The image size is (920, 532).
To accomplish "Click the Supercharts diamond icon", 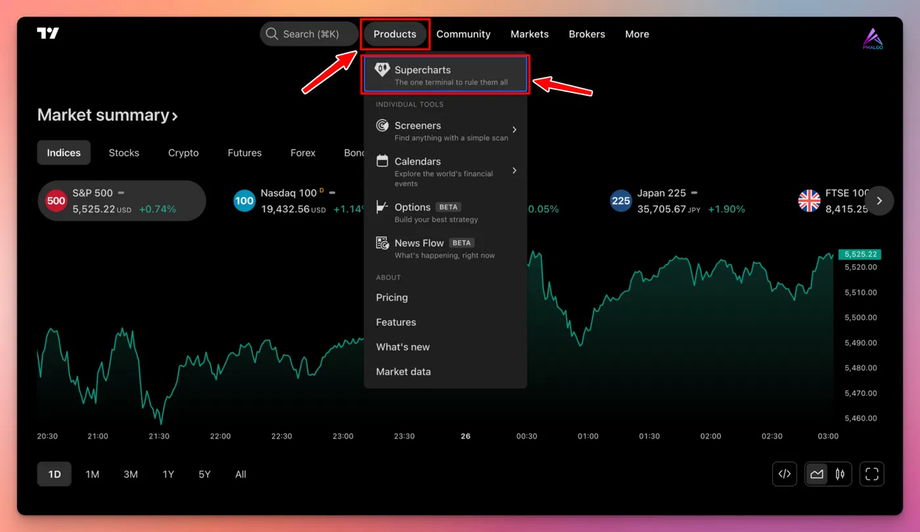I will click(382, 70).
